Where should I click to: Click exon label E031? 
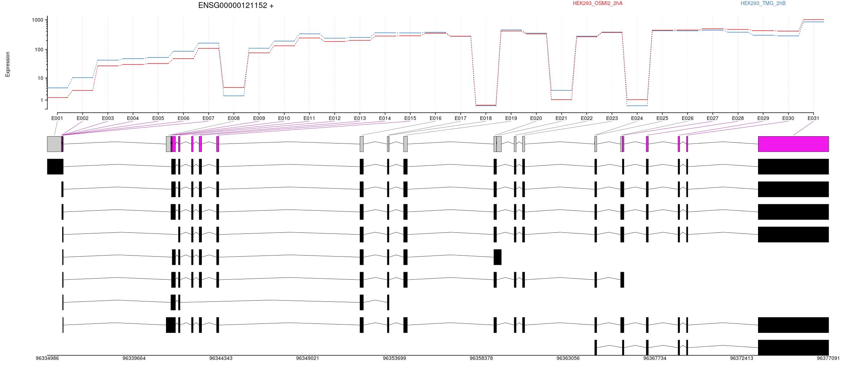(x=813, y=118)
